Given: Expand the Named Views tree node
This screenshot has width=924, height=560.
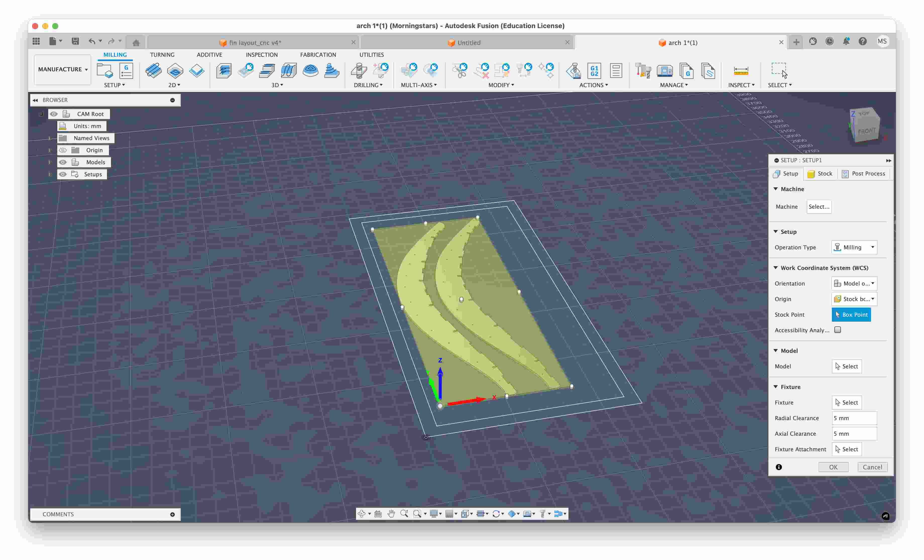Looking at the screenshot, I should tap(49, 138).
